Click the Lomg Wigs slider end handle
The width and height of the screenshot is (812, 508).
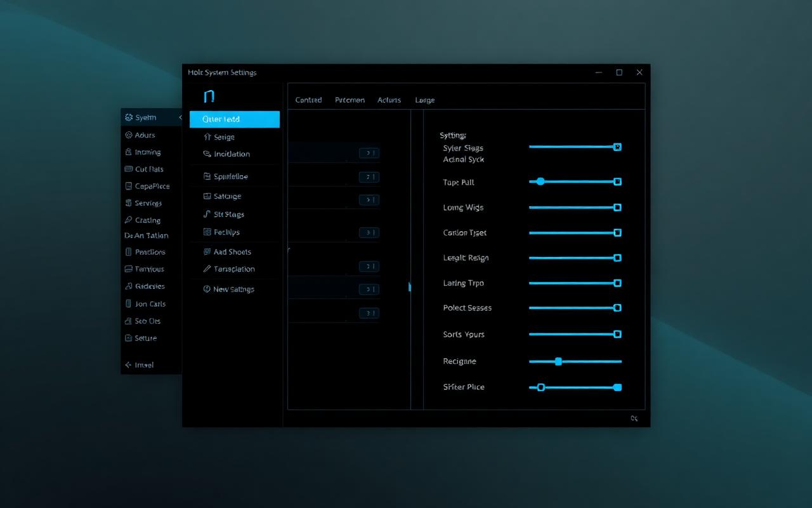[617, 208]
